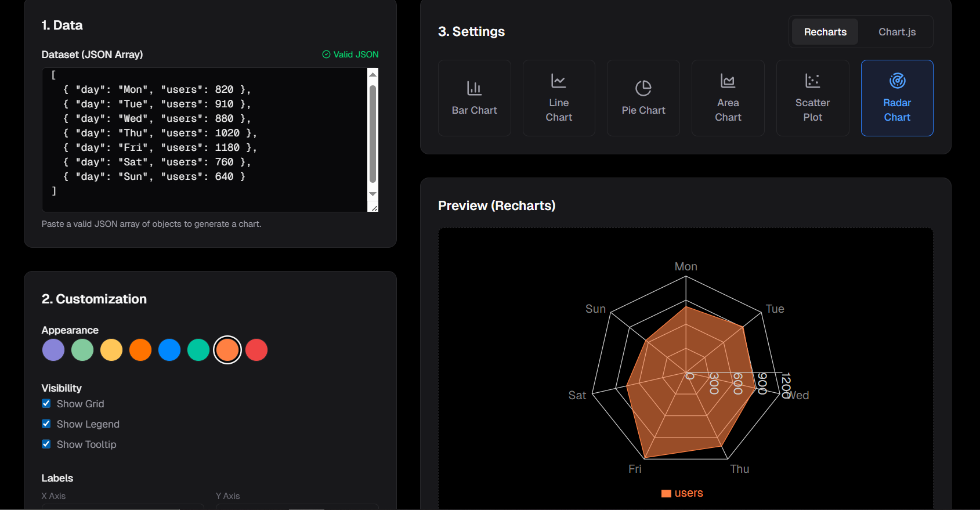Click inside the Dataset JSON textarea
The image size is (980, 510).
tap(205, 140)
